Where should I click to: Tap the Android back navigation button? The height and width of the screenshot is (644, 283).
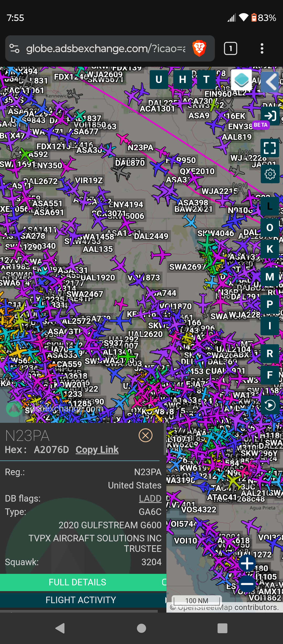tap(60, 628)
